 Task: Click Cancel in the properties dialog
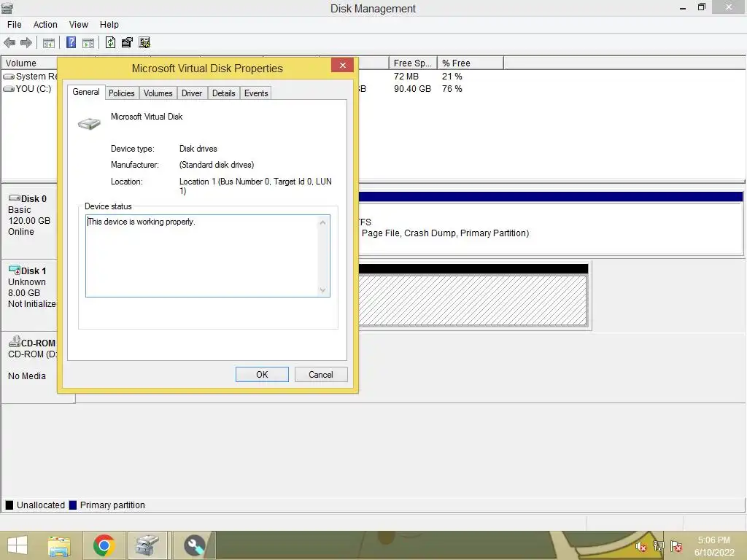coord(321,375)
